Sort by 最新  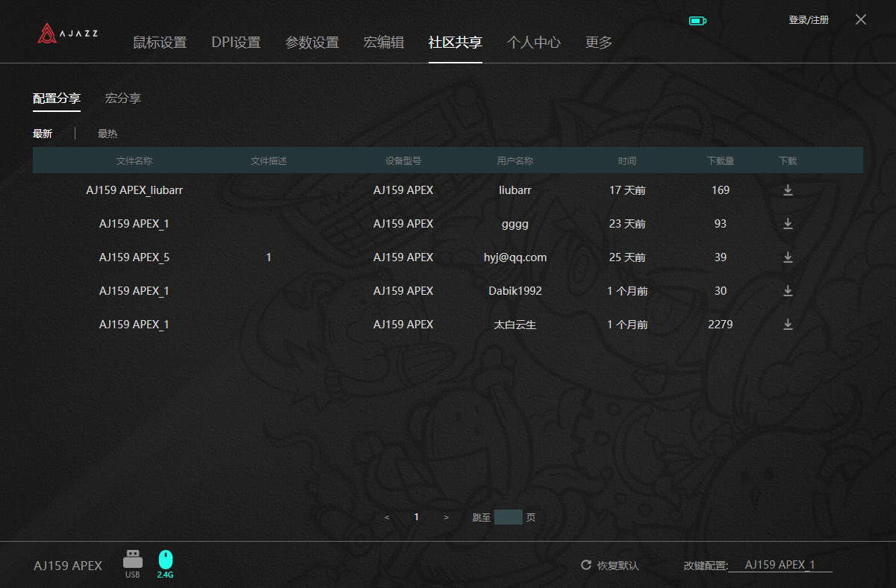point(43,134)
